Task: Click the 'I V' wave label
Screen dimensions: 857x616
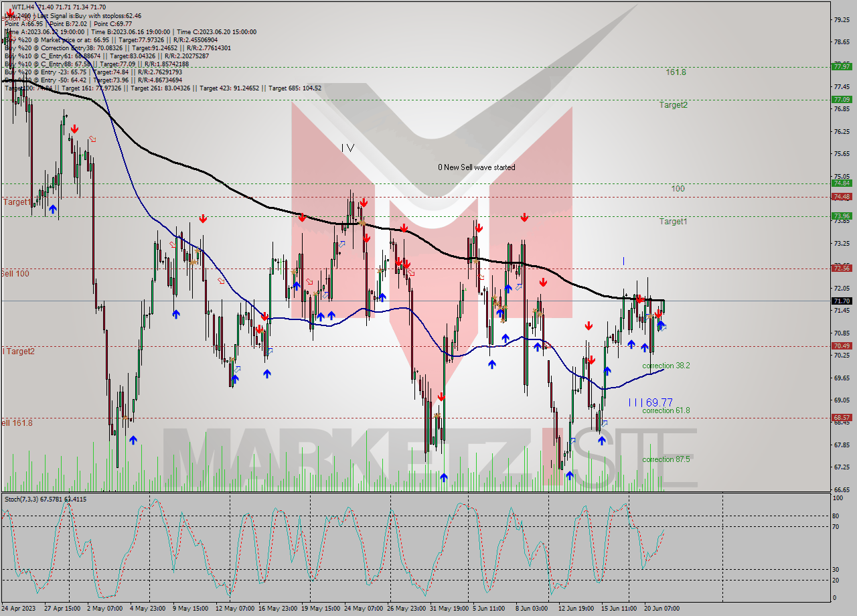Action: pos(347,147)
